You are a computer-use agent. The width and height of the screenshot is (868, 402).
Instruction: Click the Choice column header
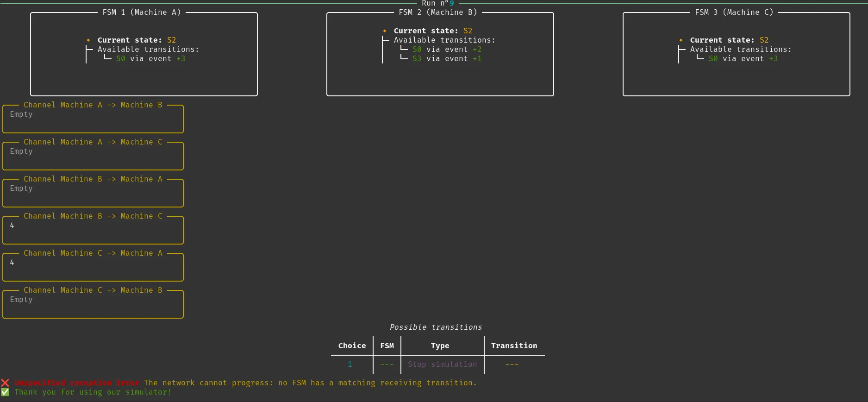coord(352,346)
